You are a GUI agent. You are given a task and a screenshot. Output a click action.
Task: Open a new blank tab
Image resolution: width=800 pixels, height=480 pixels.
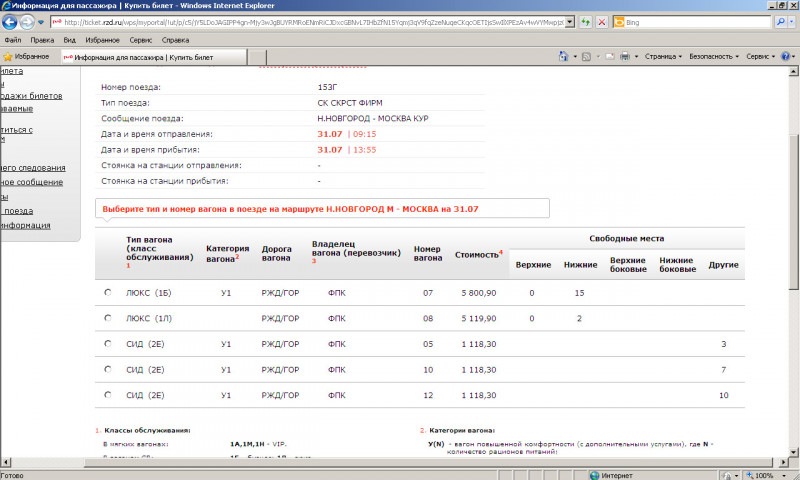click(257, 57)
